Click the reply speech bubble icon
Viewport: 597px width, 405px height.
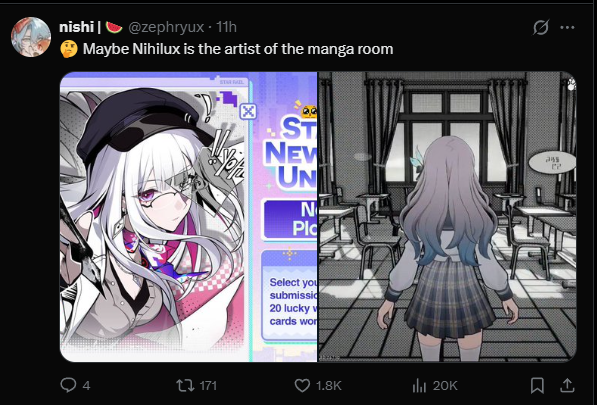(69, 385)
